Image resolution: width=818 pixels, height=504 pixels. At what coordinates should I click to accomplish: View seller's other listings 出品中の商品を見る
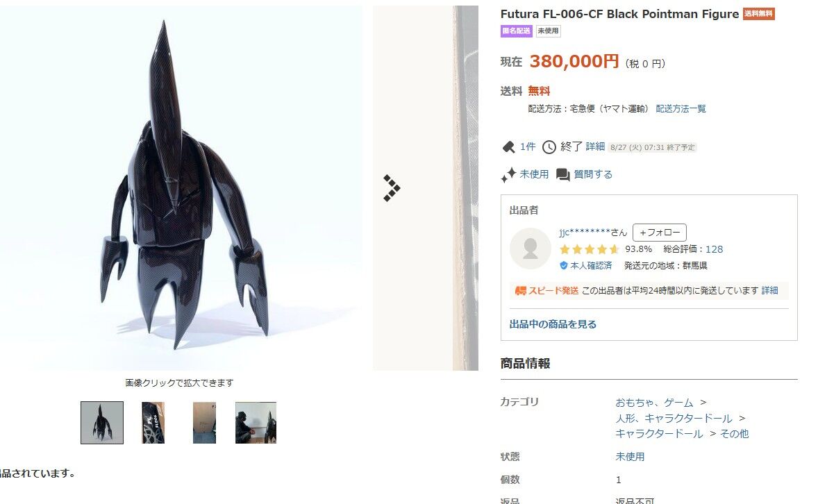(x=553, y=324)
